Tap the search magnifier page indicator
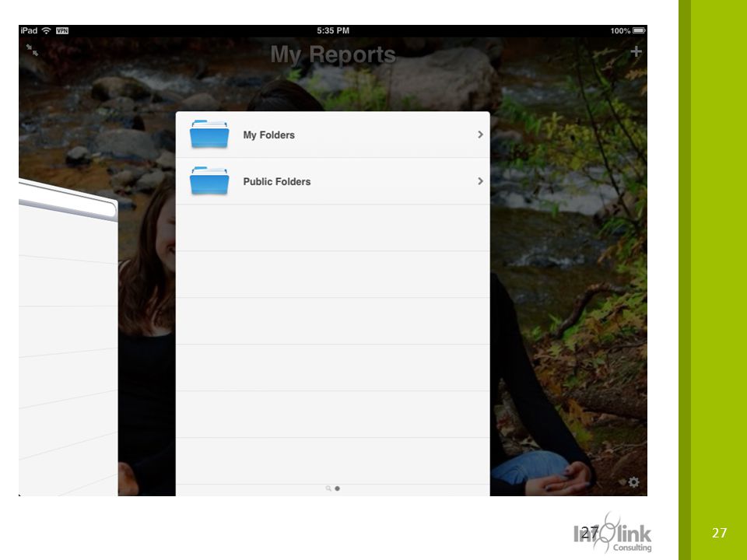 tap(328, 488)
